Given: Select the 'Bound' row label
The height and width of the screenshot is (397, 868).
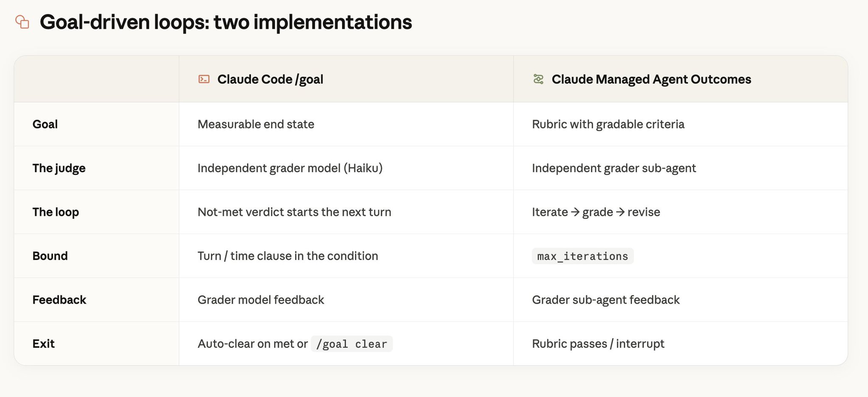Looking at the screenshot, I should [x=50, y=256].
